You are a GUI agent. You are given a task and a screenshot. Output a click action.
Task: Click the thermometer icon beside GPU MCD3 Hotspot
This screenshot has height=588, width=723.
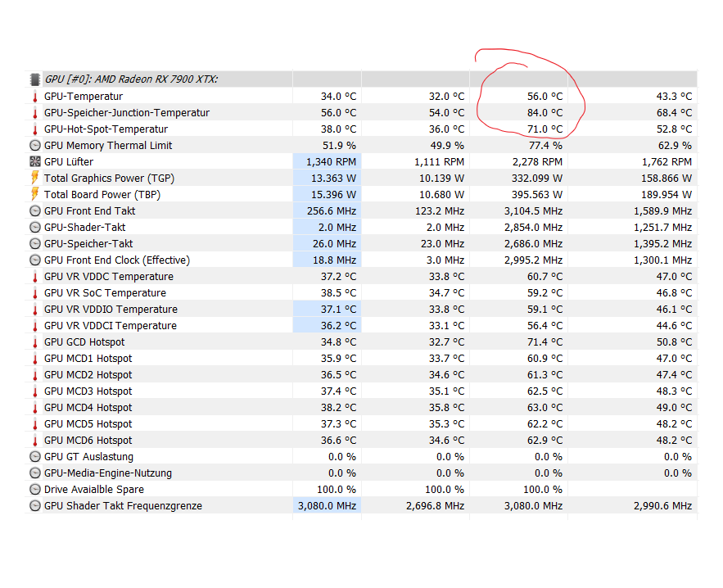click(x=34, y=391)
